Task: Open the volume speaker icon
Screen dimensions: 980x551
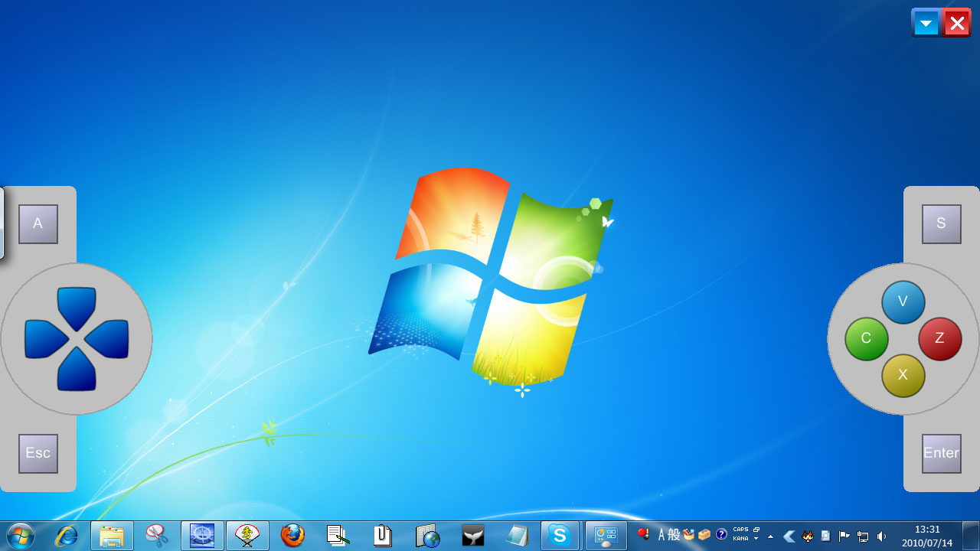Action: coord(881,536)
